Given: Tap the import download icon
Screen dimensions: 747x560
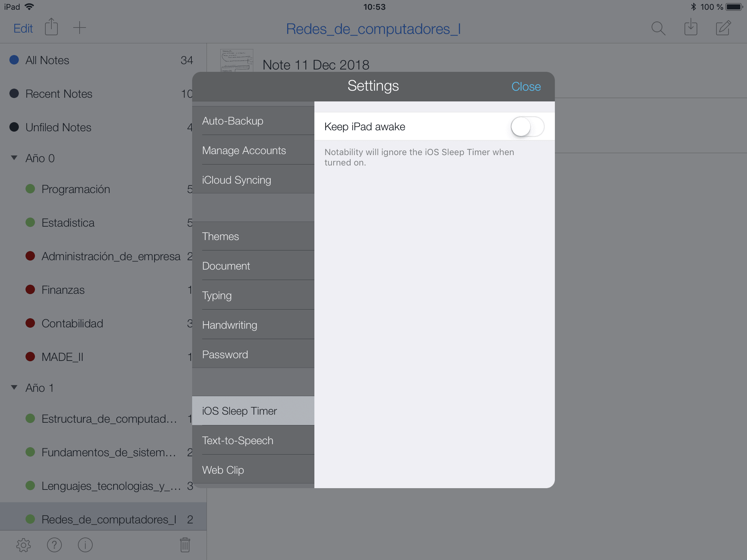Looking at the screenshot, I should [691, 28].
